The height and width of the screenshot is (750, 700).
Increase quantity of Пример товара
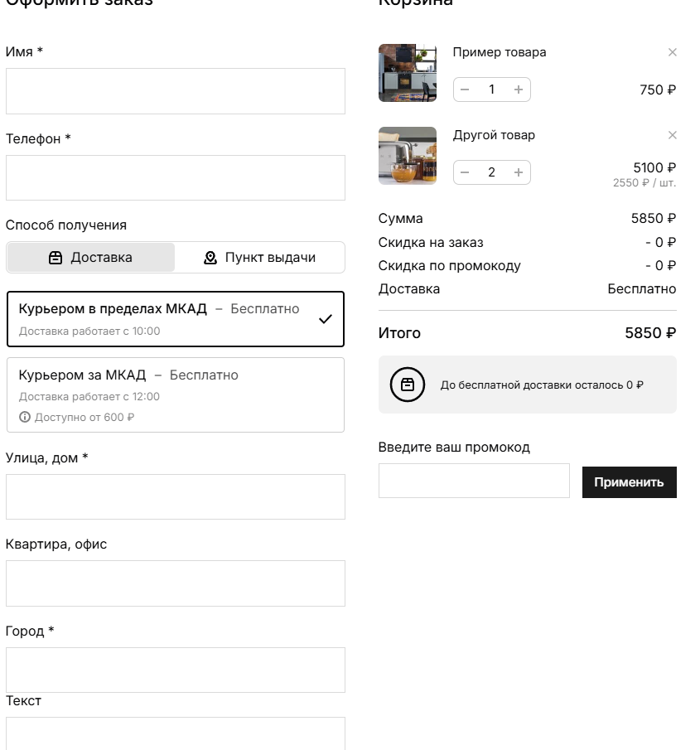[x=519, y=90]
